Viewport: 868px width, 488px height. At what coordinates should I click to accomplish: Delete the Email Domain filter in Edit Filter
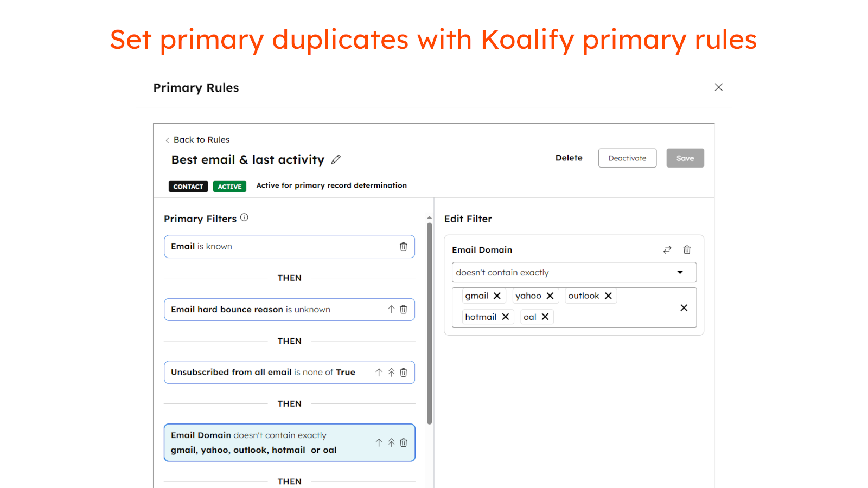click(x=687, y=249)
